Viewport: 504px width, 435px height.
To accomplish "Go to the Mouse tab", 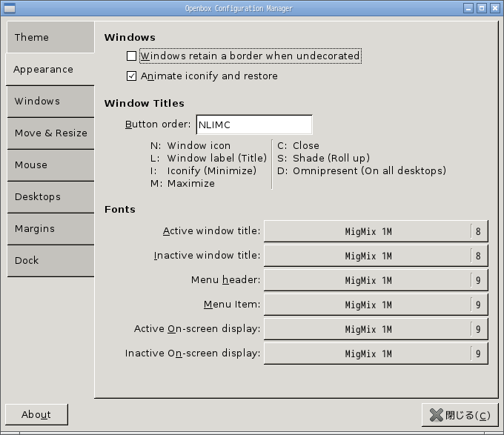I will point(50,165).
